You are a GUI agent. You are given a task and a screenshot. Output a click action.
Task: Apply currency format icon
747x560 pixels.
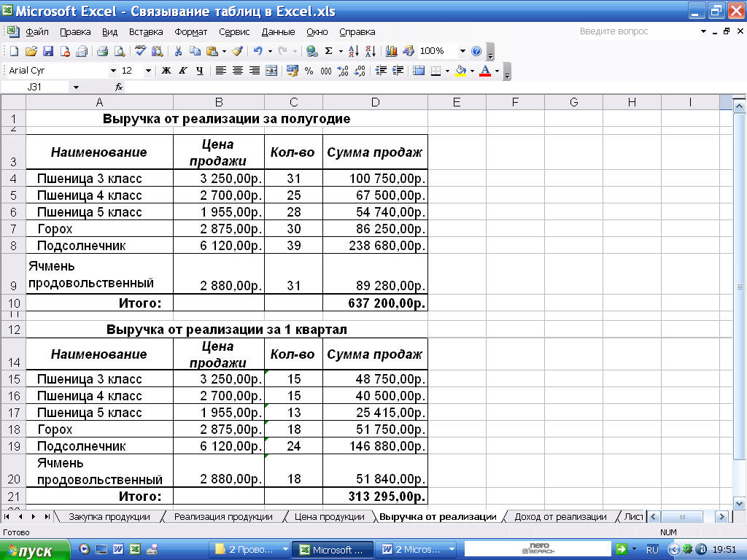(x=292, y=71)
